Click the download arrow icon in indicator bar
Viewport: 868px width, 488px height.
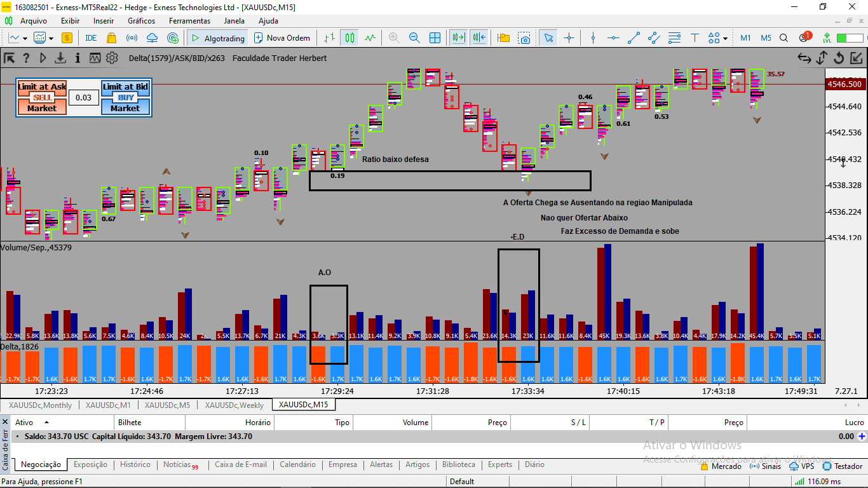[60, 58]
